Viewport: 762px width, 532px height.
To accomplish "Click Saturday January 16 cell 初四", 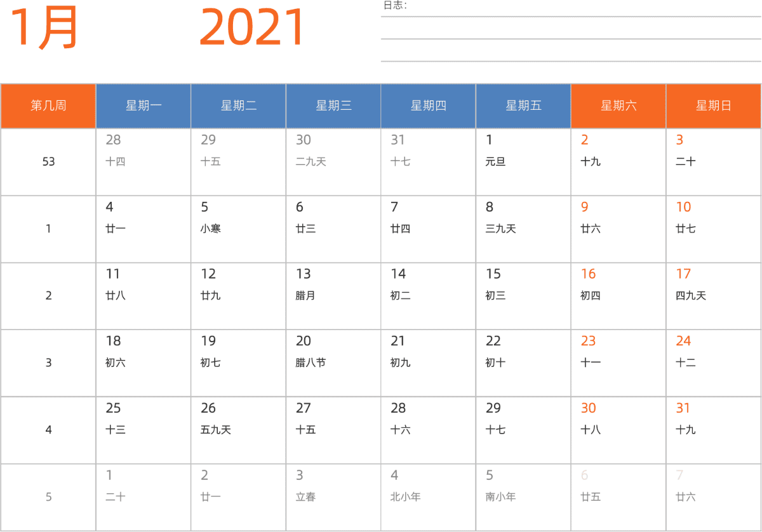I will coord(618,296).
